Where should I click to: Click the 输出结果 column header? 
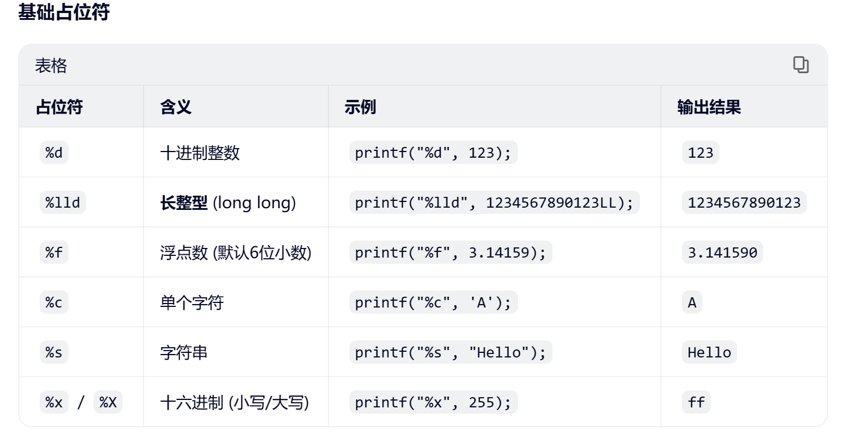[709, 107]
